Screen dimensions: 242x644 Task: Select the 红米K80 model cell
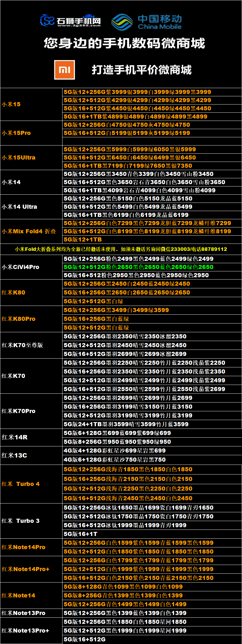(31, 292)
